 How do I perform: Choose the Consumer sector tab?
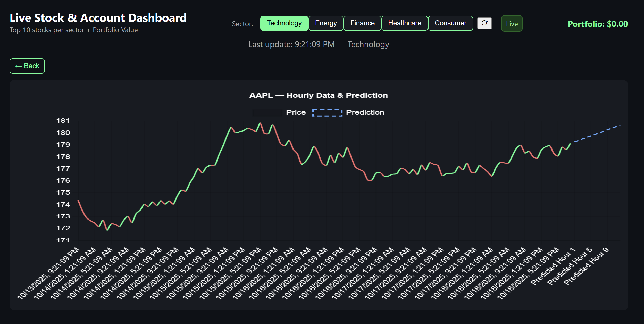[450, 23]
